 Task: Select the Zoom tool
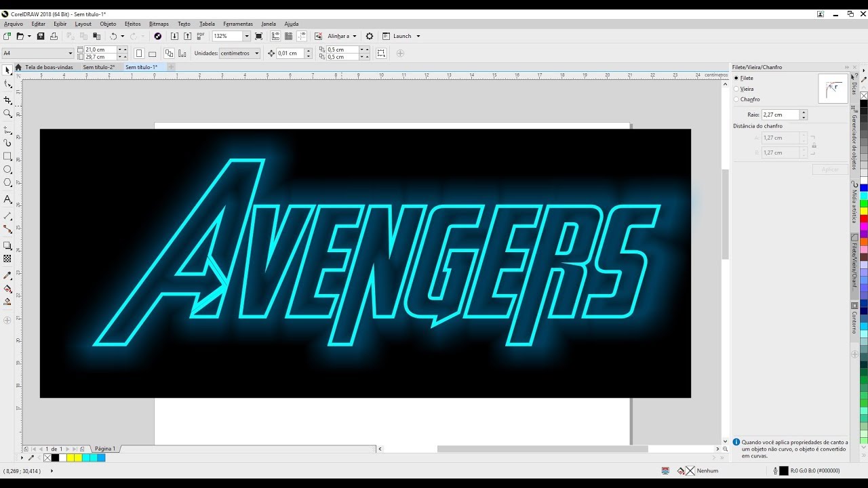tap(7, 114)
